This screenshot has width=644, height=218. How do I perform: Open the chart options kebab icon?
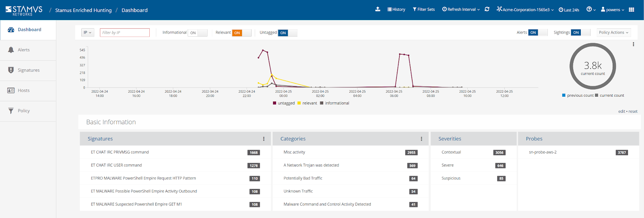coord(633,44)
